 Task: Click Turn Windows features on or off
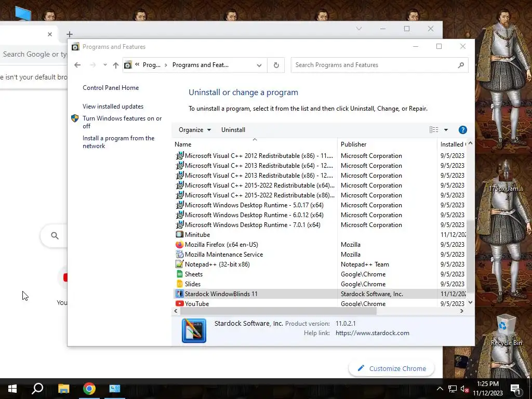pyautogui.click(x=122, y=122)
